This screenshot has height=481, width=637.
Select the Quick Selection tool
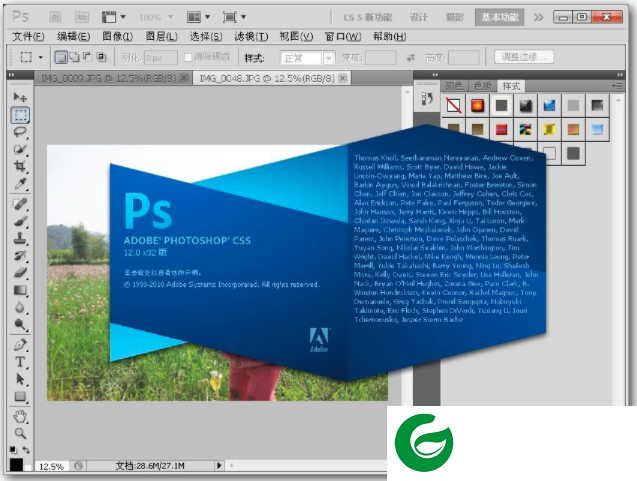20,149
